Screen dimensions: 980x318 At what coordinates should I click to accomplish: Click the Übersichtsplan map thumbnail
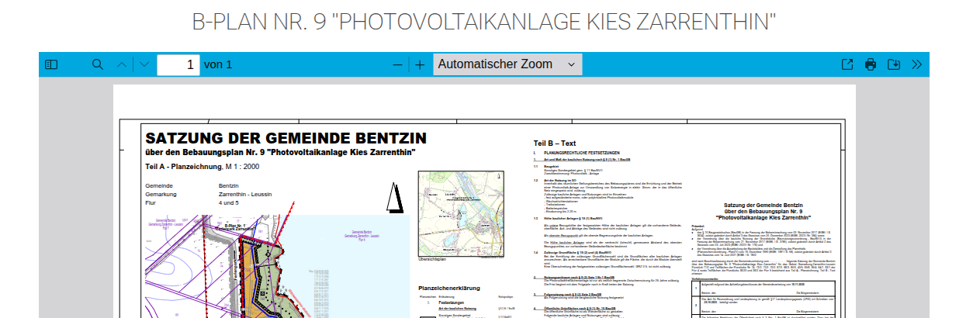click(450, 213)
